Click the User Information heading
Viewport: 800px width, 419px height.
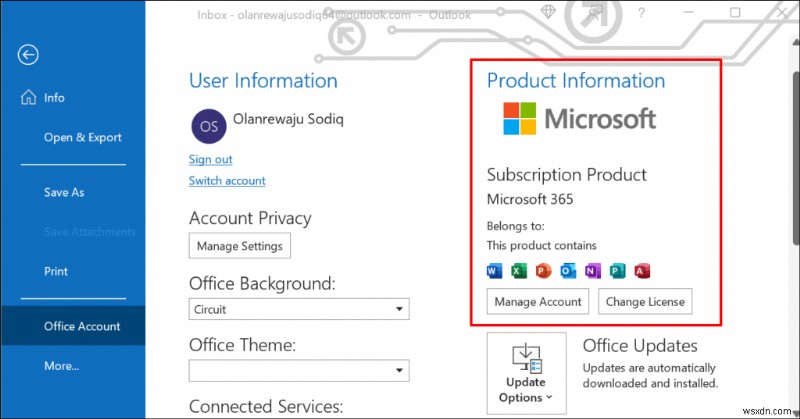[263, 81]
